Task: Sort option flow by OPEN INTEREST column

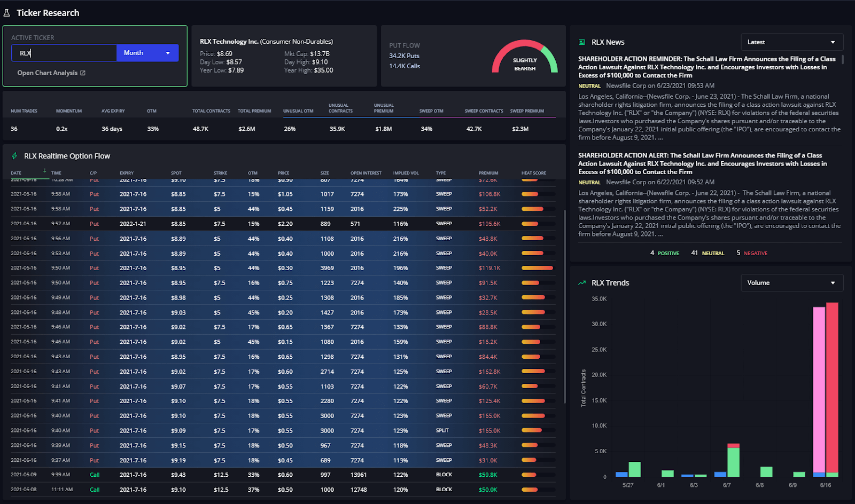Action: 366,173
